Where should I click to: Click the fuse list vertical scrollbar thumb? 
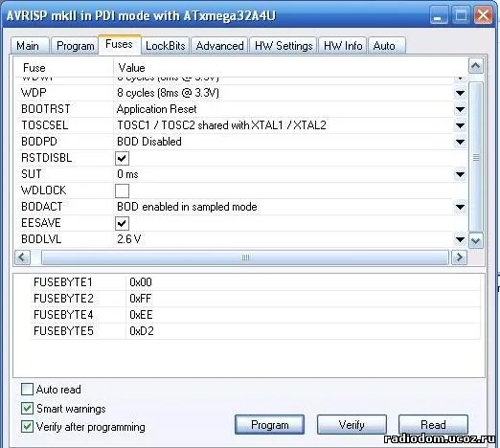pos(476,157)
